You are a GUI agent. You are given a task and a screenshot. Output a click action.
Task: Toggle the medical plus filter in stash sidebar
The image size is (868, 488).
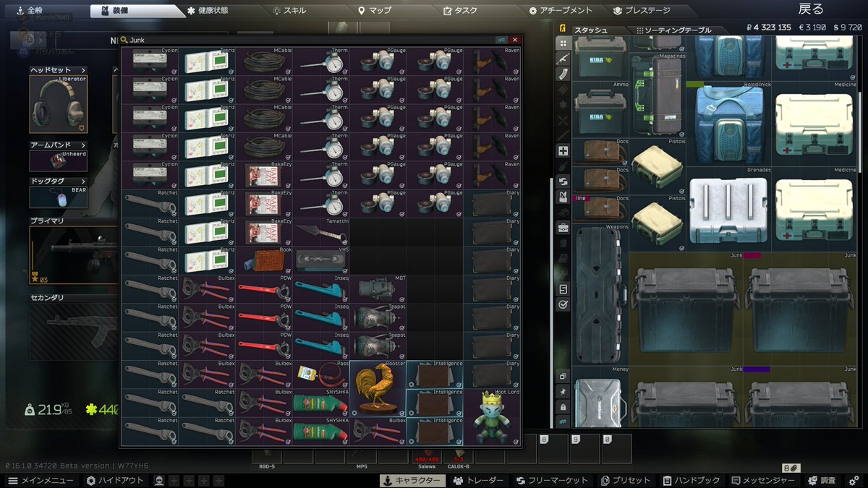563,151
